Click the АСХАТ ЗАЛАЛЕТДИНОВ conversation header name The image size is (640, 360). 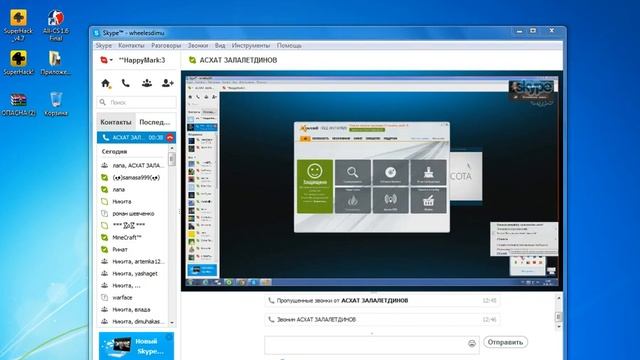tap(238, 60)
